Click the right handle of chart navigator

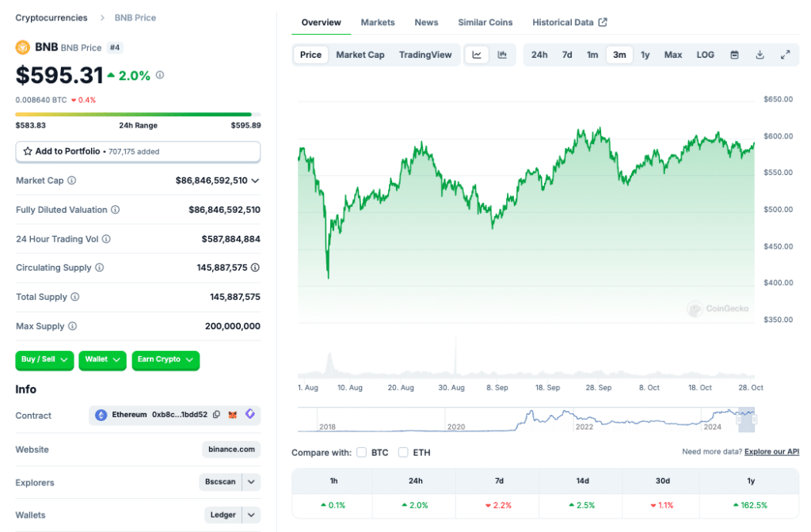point(755,420)
